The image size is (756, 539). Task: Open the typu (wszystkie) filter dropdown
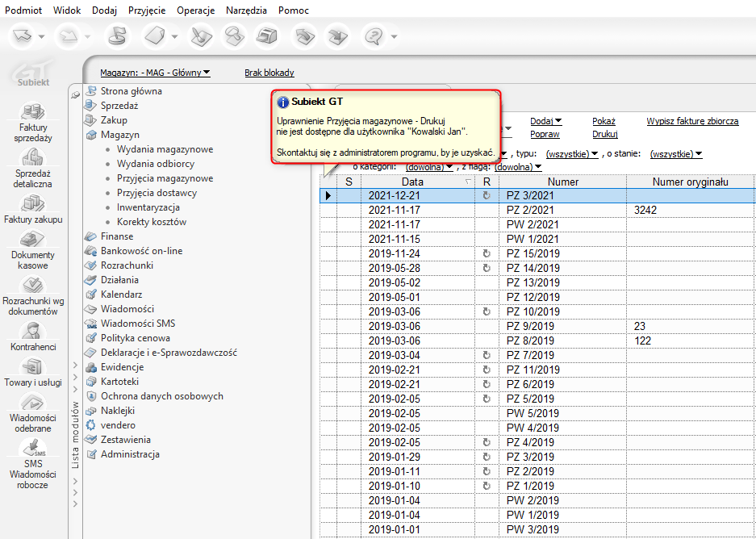[571, 153]
